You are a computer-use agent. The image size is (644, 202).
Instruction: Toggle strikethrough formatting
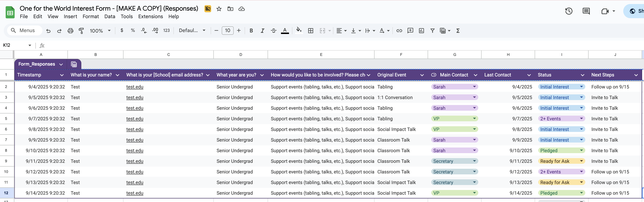pos(273,30)
